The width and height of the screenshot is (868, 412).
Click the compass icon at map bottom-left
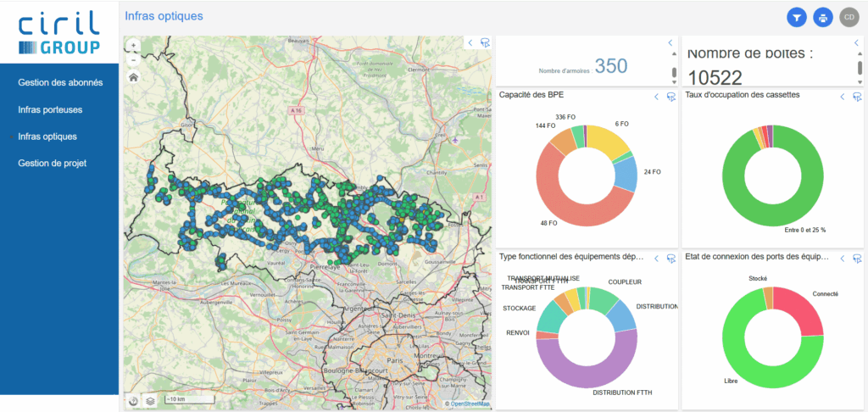[x=133, y=400]
